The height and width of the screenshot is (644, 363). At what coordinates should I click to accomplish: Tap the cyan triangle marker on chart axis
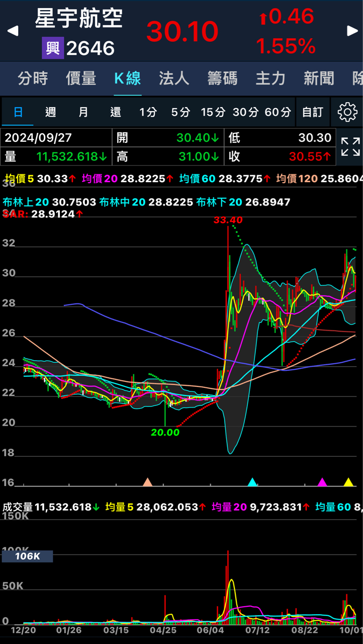(x=252, y=482)
